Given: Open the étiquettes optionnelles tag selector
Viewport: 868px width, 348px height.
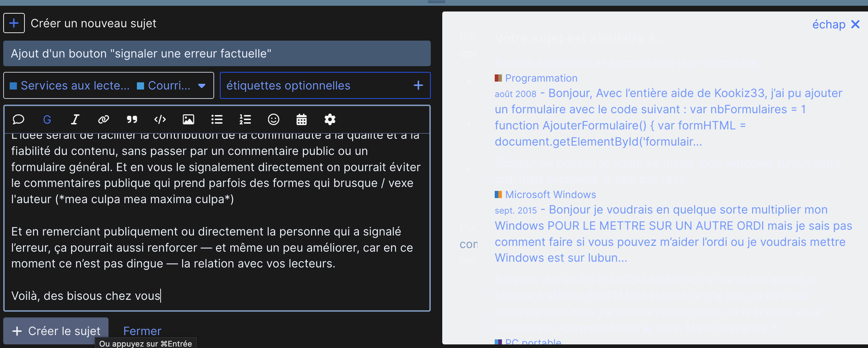Looking at the screenshot, I should tap(325, 86).
